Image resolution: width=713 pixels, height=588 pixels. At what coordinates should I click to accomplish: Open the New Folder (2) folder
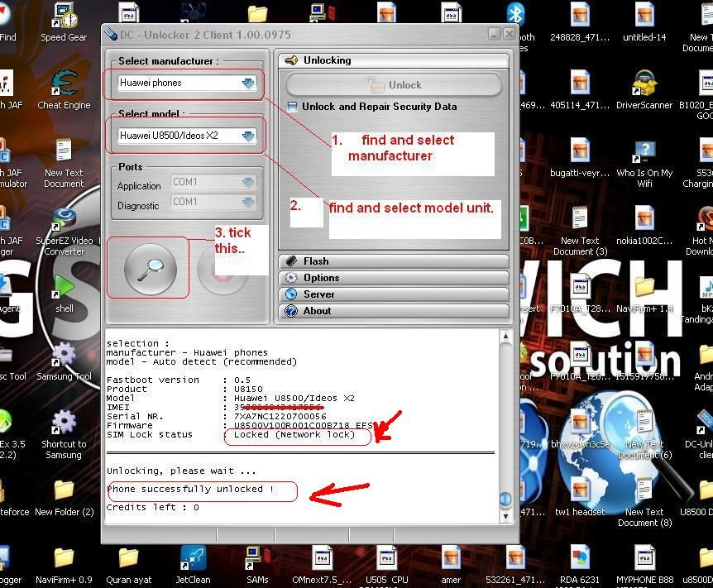pyautogui.click(x=65, y=498)
